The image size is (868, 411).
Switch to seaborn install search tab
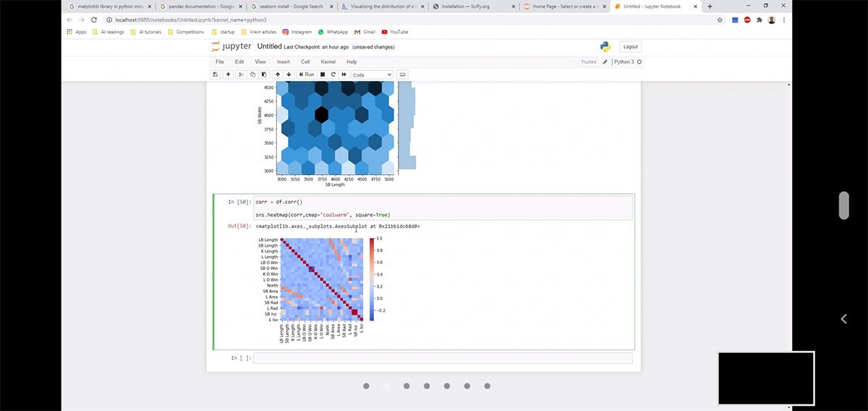tap(291, 6)
